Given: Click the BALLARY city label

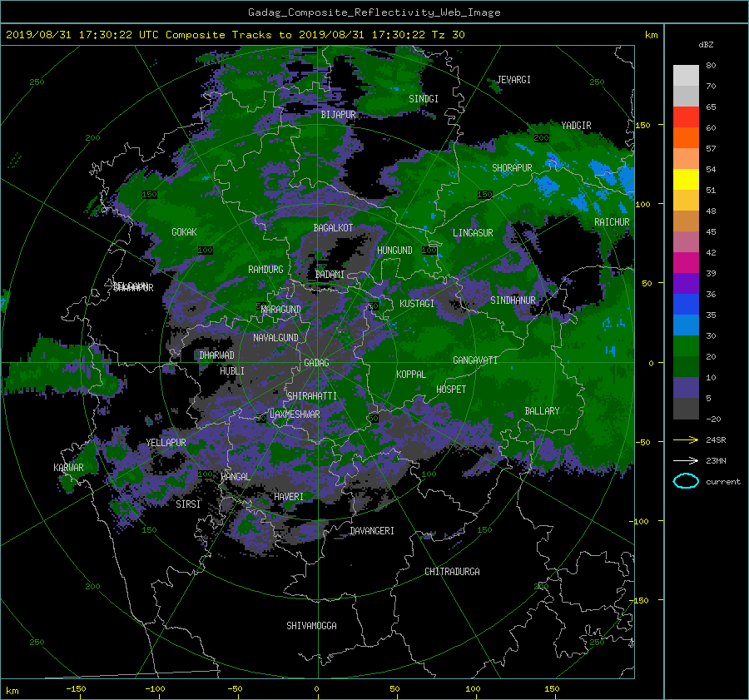Looking at the screenshot, I should [x=542, y=411].
